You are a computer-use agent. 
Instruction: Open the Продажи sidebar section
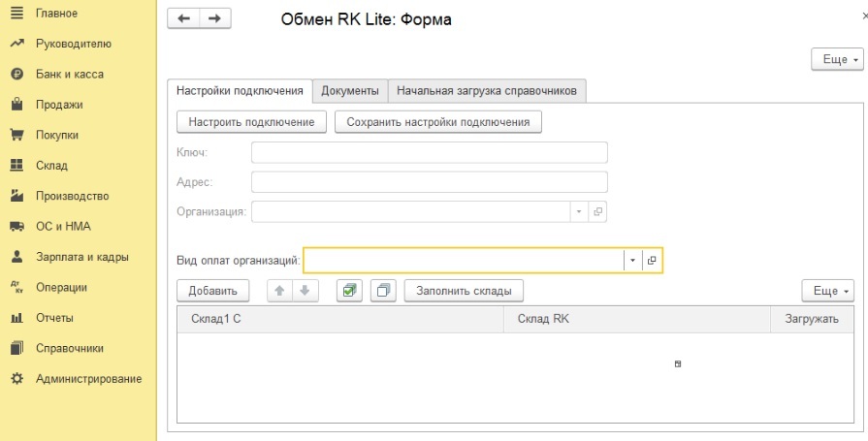point(59,105)
